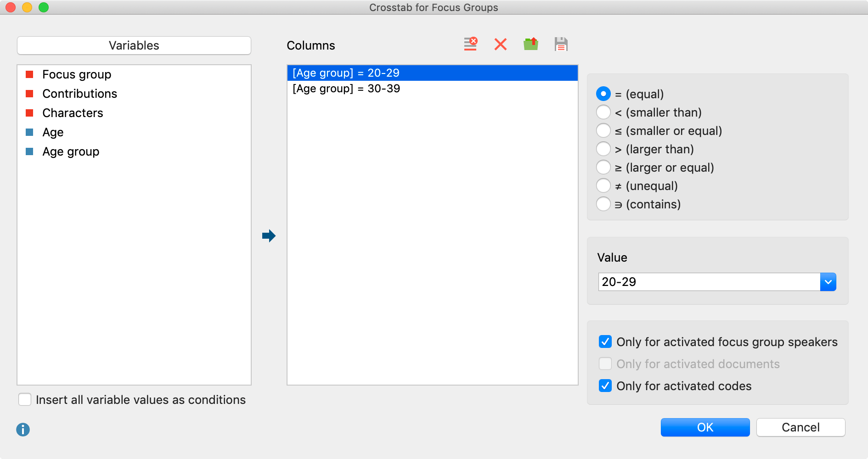Select the Age group variable
Image resolution: width=868 pixels, height=459 pixels.
click(x=134, y=151)
